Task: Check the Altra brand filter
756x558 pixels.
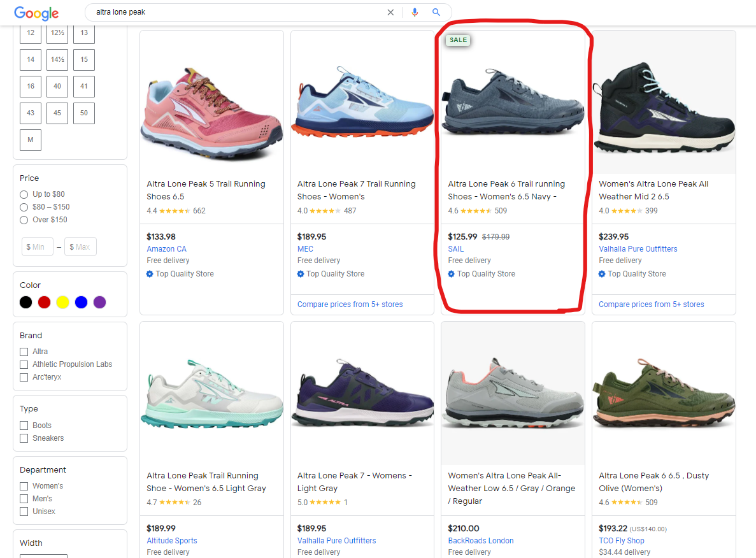Action: (24, 352)
